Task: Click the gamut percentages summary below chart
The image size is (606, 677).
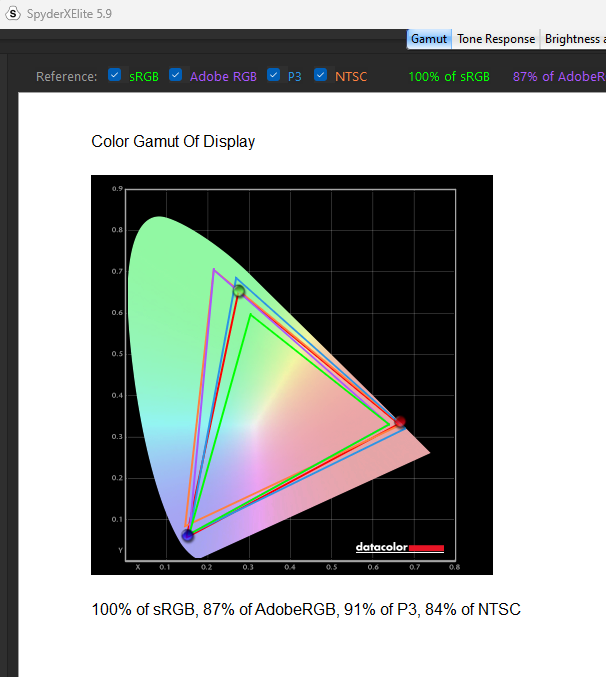Action: pos(306,609)
